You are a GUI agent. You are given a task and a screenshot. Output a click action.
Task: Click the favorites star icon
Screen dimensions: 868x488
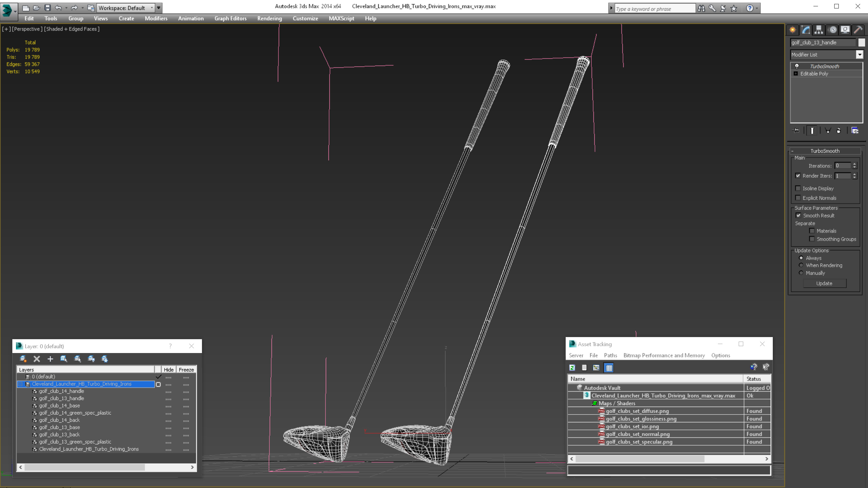coord(734,8)
